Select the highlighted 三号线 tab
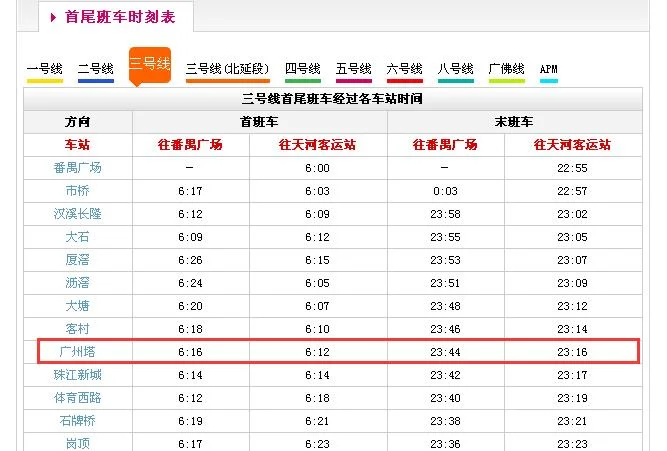The height and width of the screenshot is (451, 667). click(x=150, y=64)
